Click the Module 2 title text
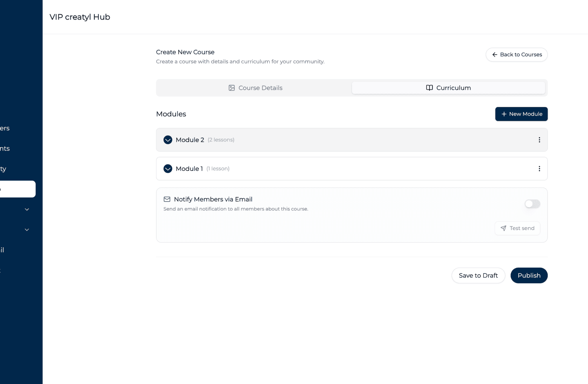This screenshot has width=588, height=384. [x=190, y=140]
